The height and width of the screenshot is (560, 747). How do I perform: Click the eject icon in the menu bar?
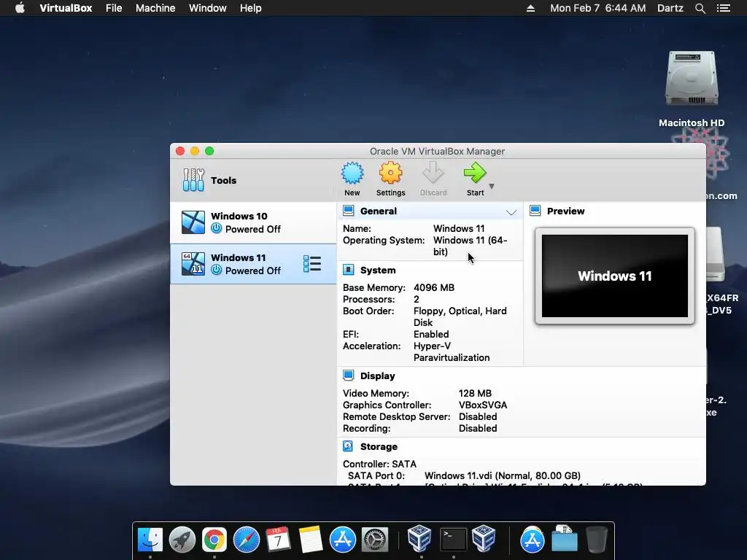pyautogui.click(x=530, y=8)
